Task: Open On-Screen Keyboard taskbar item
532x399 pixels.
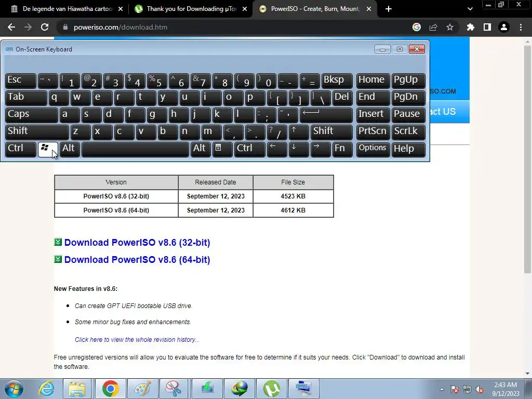Action: pos(304,389)
